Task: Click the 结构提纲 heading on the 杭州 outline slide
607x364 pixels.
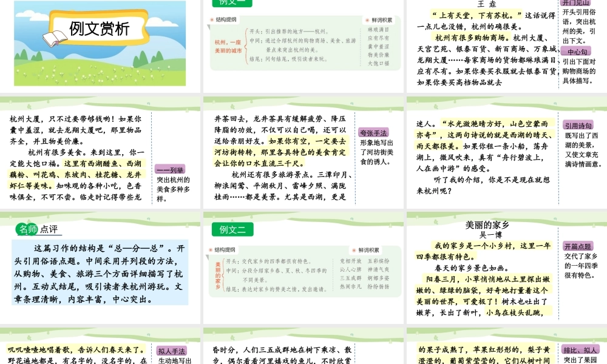Action: [x=226, y=20]
